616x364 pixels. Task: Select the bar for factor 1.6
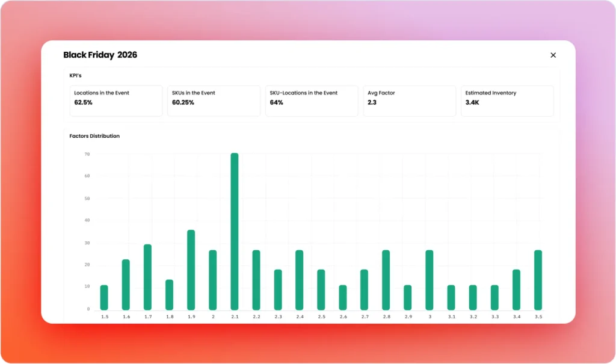(126, 285)
